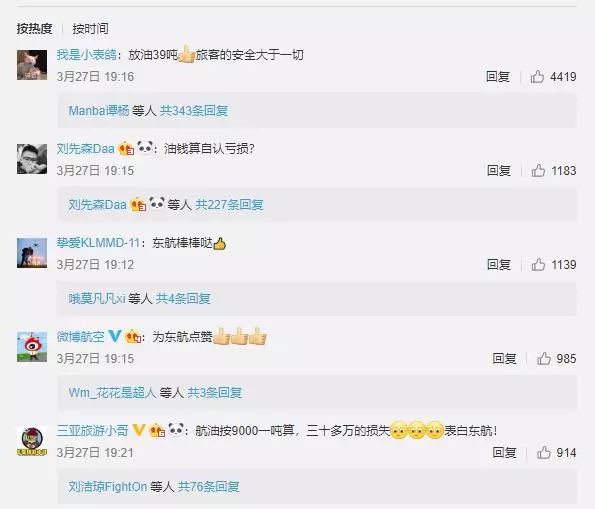Image resolution: width=595 pixels, height=509 pixels.
Task: Open Manba谭杨 profile link
Action: coord(99,110)
